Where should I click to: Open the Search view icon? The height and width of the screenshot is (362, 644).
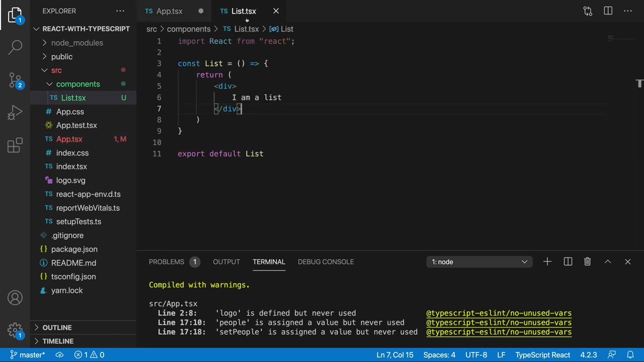15,47
